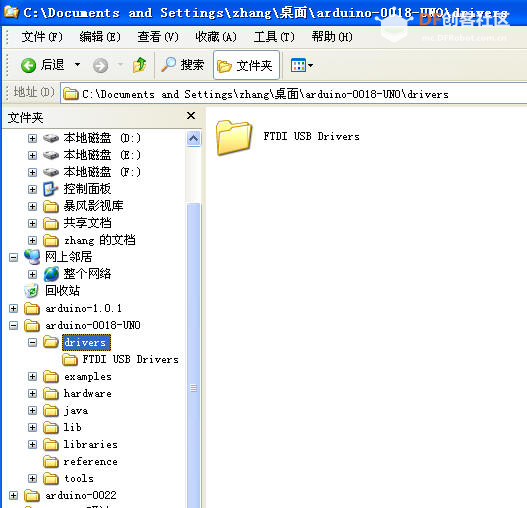Select 网上邻居 network icon in tree
Screen dimensions: 527x508
pyautogui.click(x=32, y=257)
